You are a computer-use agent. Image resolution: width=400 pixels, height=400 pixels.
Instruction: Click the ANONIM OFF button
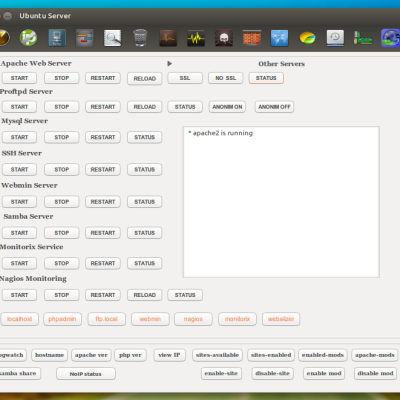274,107
